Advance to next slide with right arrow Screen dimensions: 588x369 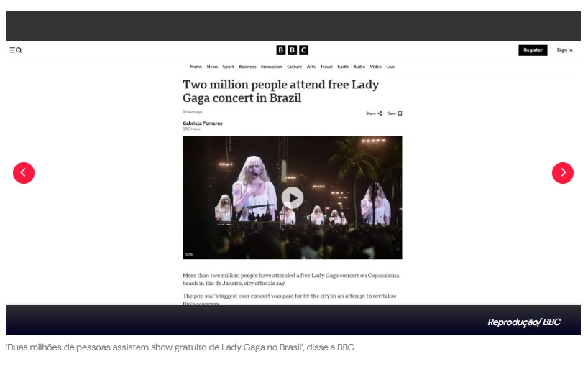click(563, 173)
